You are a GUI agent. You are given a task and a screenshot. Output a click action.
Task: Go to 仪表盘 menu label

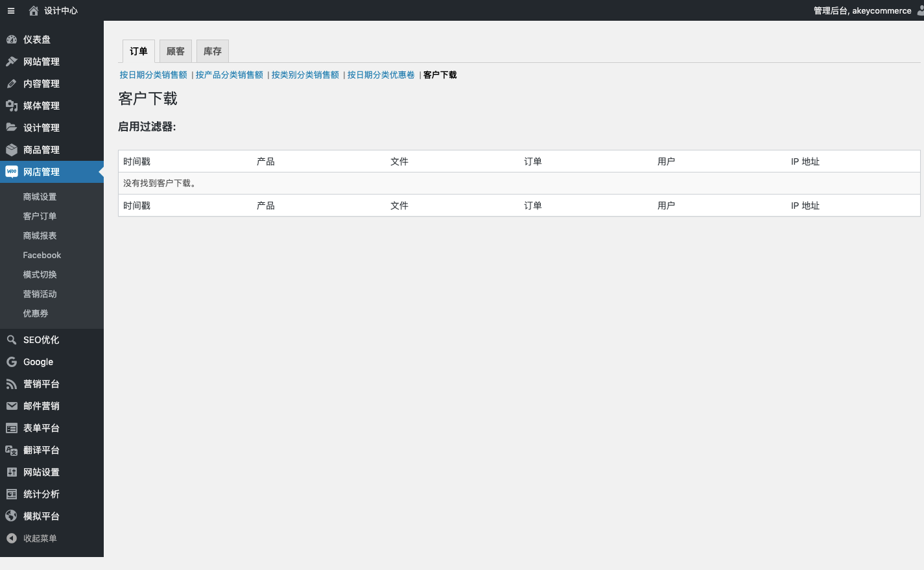click(37, 40)
